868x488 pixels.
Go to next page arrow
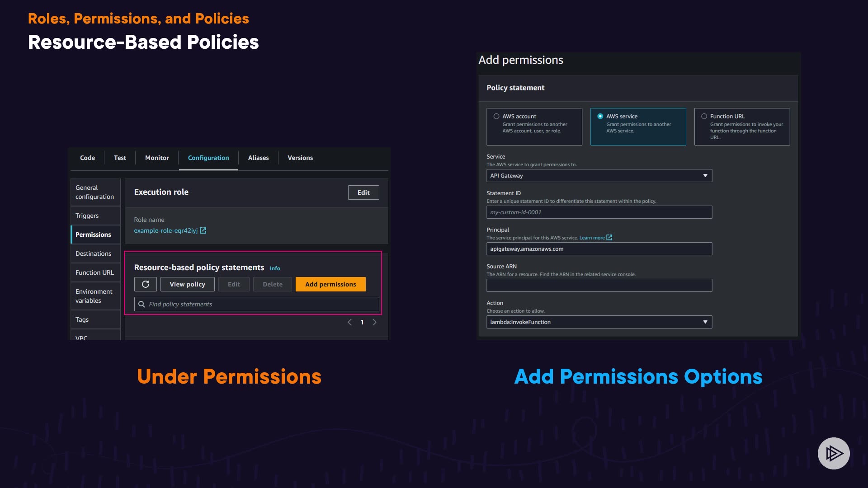pos(374,322)
